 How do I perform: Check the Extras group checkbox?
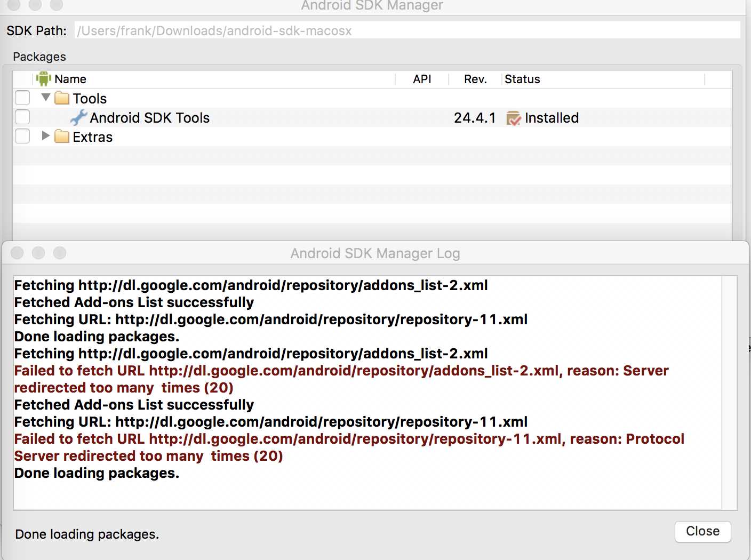pos(22,136)
